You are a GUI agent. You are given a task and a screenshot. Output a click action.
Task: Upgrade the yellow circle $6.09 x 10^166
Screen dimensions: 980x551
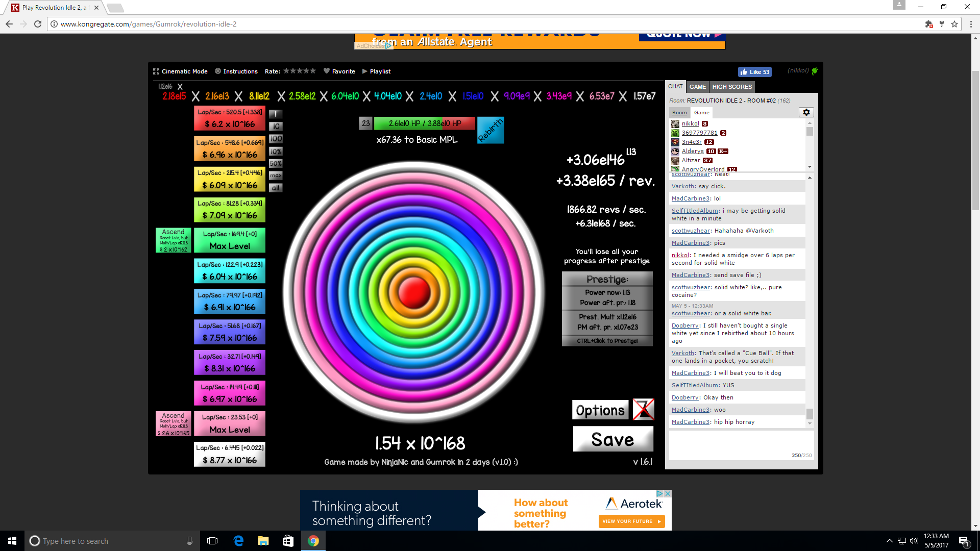(x=230, y=180)
